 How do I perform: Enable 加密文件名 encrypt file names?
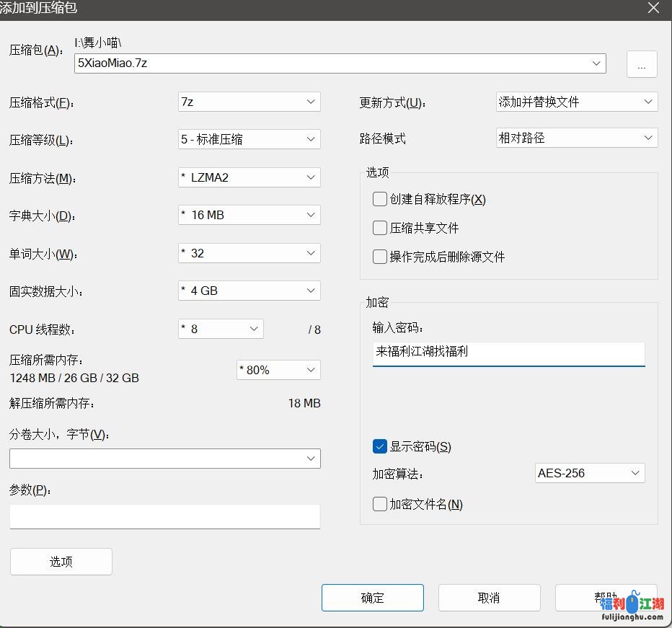(x=379, y=504)
